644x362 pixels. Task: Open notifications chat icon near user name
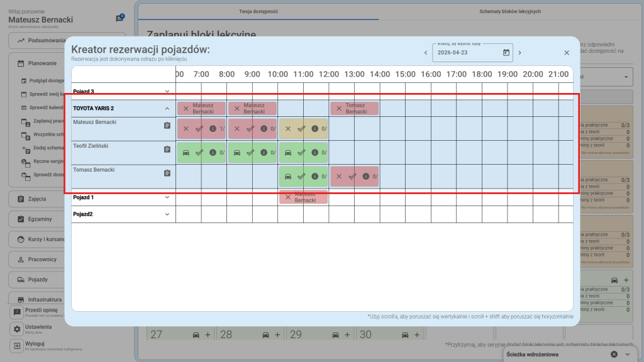click(119, 19)
